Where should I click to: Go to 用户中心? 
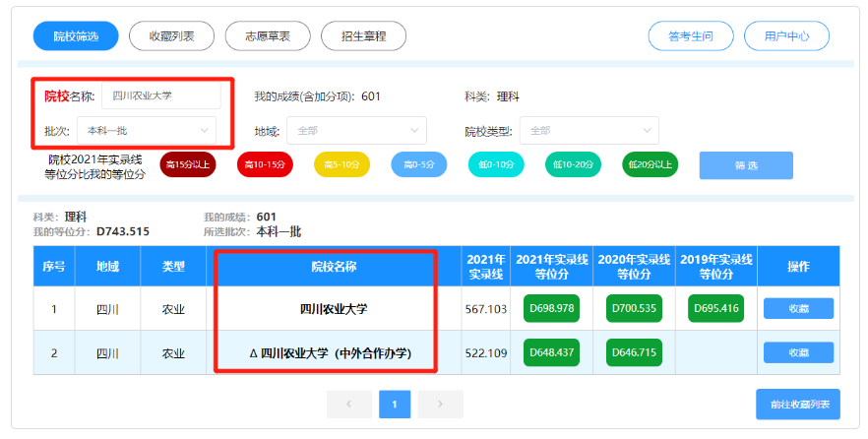pos(786,36)
